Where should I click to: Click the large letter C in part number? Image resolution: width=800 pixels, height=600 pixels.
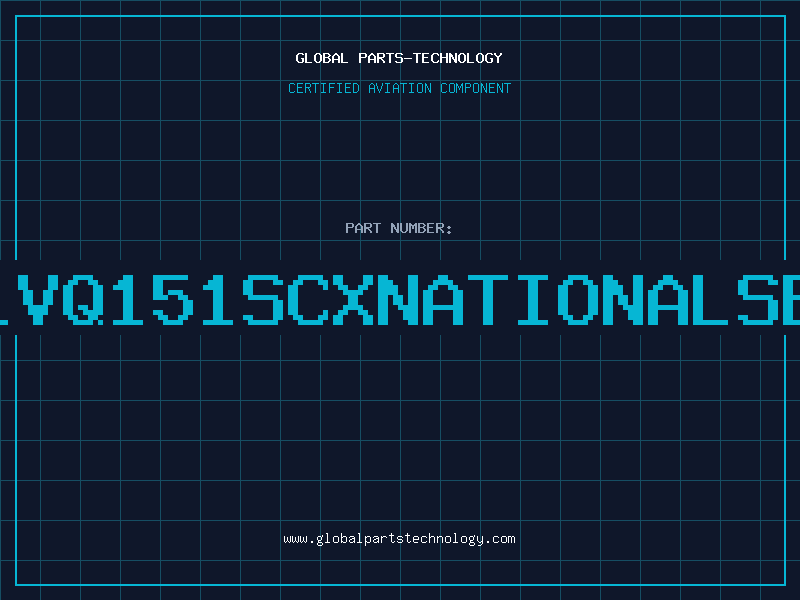pyautogui.click(x=308, y=300)
